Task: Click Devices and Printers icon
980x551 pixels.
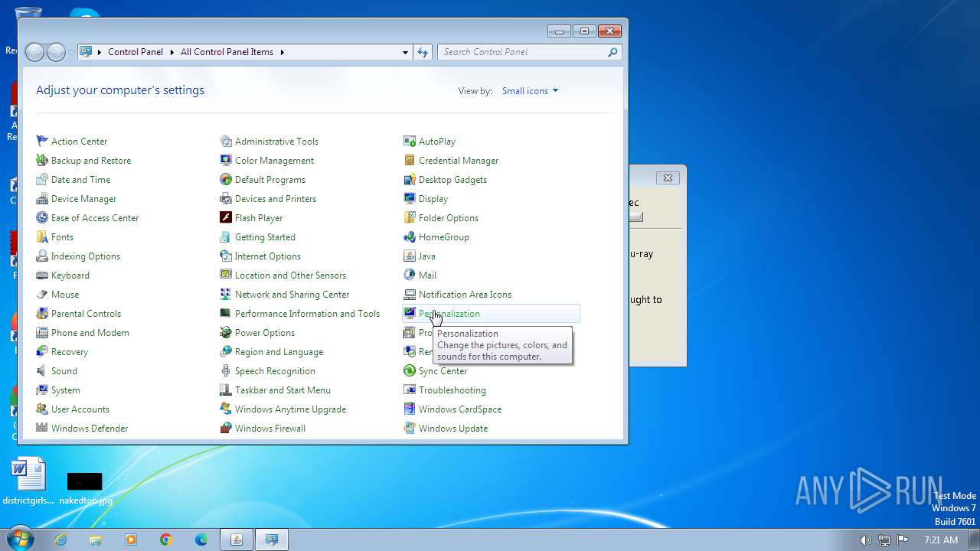Action: [226, 198]
